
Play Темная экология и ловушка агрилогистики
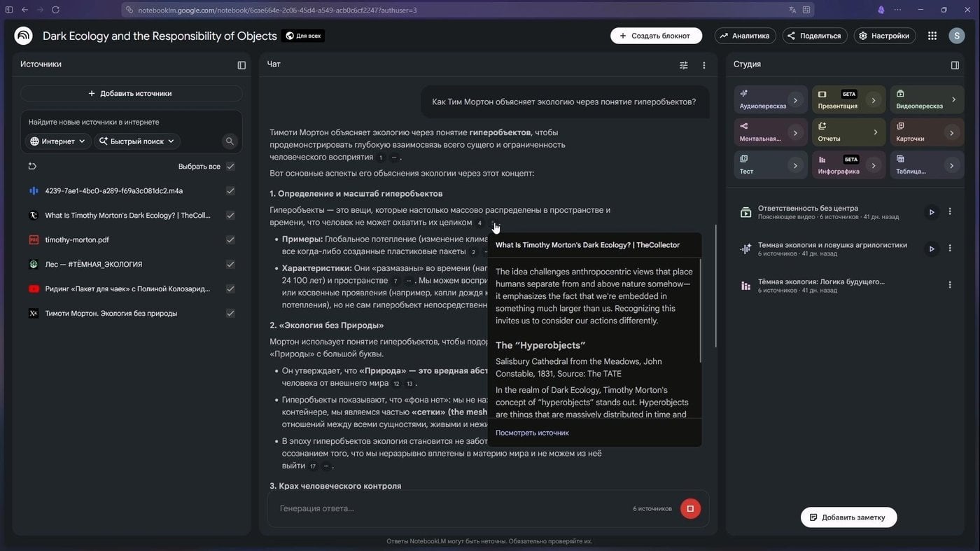click(x=931, y=249)
